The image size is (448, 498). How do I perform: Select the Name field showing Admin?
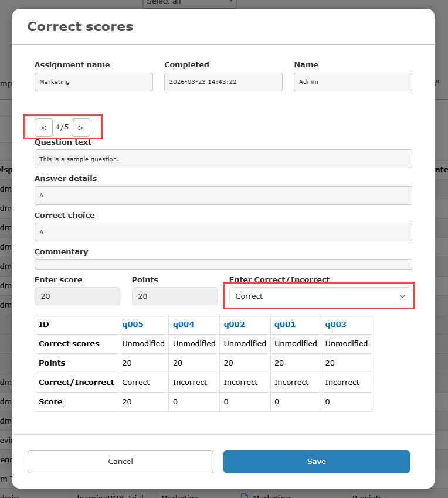[352, 82]
